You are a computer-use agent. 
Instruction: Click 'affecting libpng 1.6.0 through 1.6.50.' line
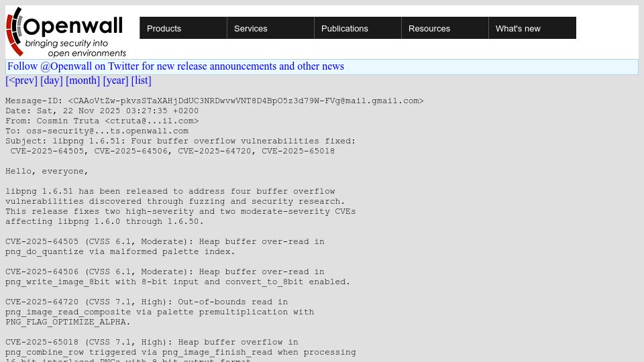pyautogui.click(x=105, y=222)
